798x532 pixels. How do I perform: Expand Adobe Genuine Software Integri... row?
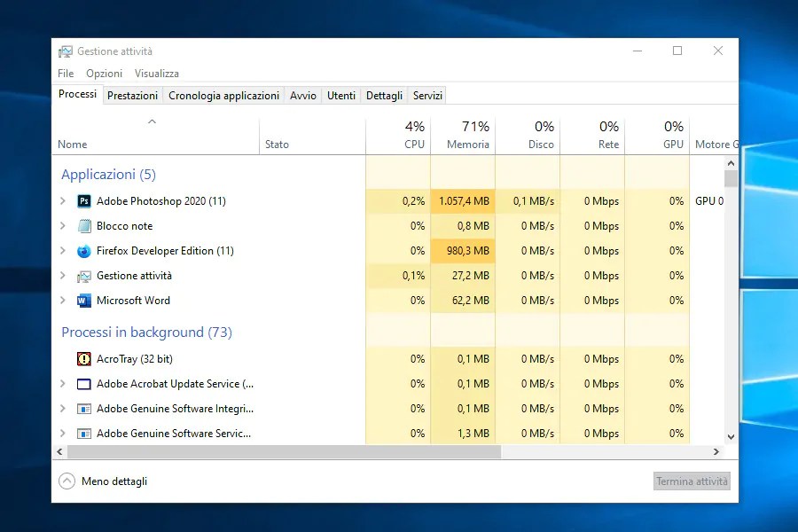pyautogui.click(x=63, y=408)
